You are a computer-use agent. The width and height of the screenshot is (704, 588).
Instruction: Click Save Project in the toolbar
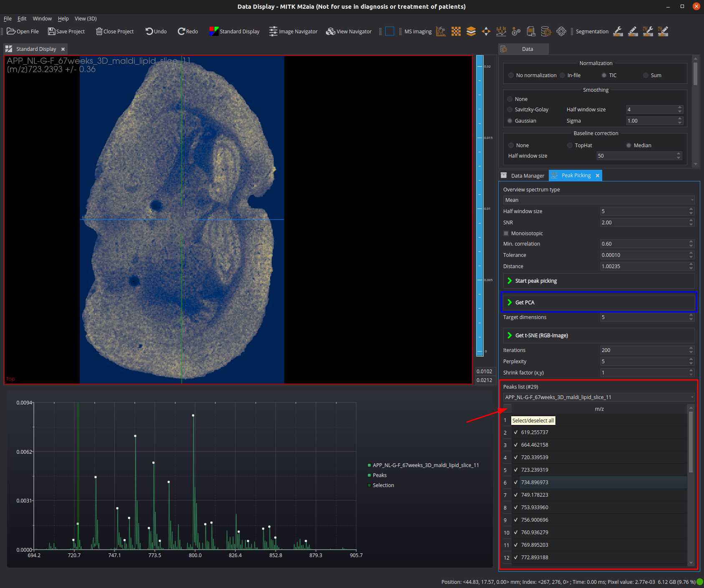coord(66,31)
